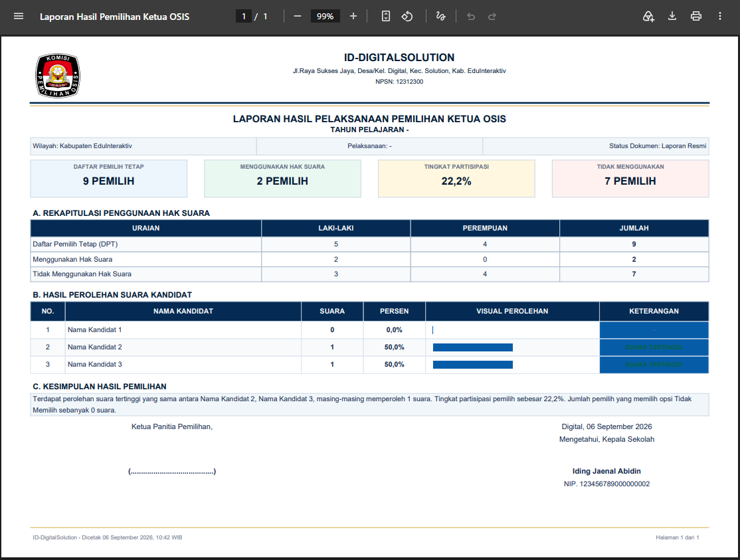Click the '7 PEMILIH' summary card
The height and width of the screenshot is (560, 740).
pos(630,178)
